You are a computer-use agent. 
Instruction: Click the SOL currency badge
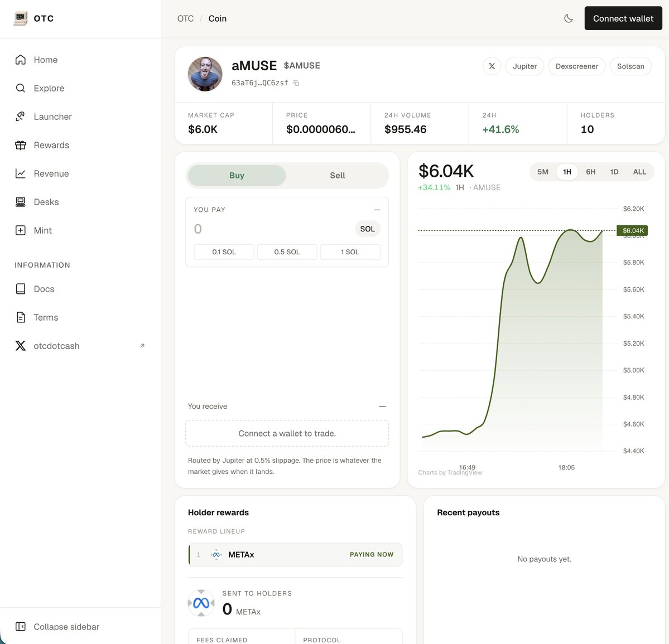(x=367, y=229)
